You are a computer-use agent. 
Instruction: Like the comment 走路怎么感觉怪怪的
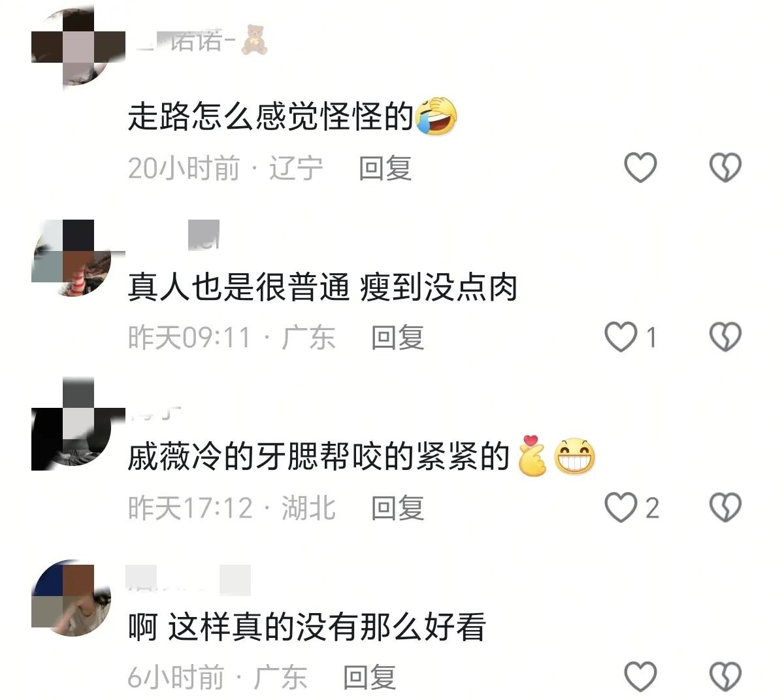click(x=640, y=167)
